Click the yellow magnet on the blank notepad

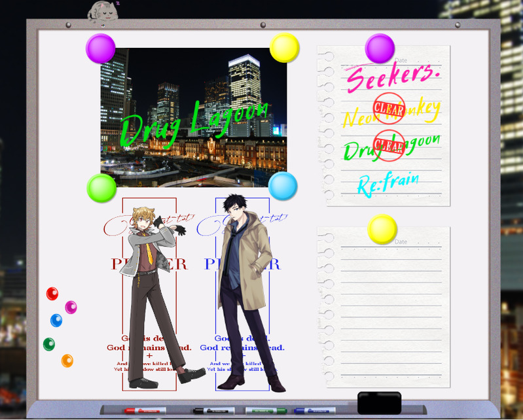point(382,229)
